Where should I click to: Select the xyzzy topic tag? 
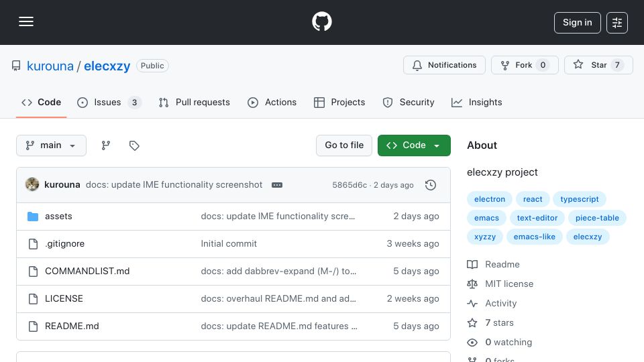(x=485, y=237)
